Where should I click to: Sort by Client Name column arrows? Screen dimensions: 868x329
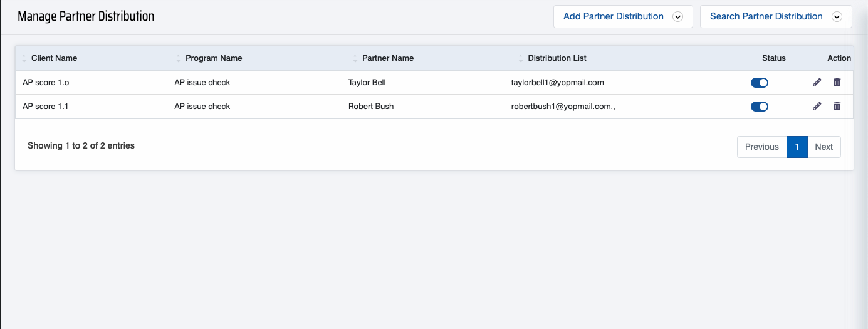pyautogui.click(x=24, y=58)
